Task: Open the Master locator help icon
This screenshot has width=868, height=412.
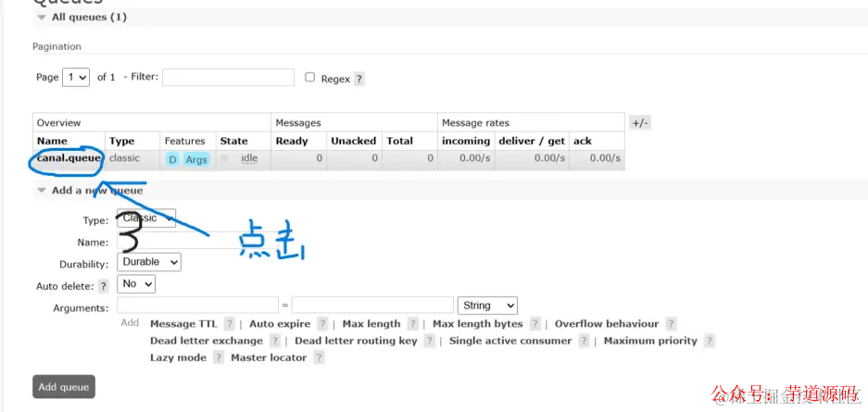Action: (x=319, y=357)
